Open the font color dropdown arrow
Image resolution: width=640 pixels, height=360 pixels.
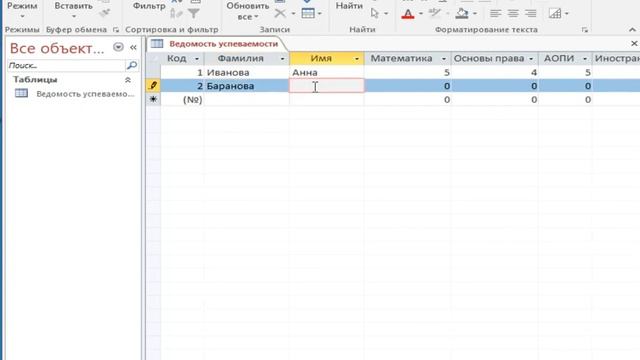(421, 14)
